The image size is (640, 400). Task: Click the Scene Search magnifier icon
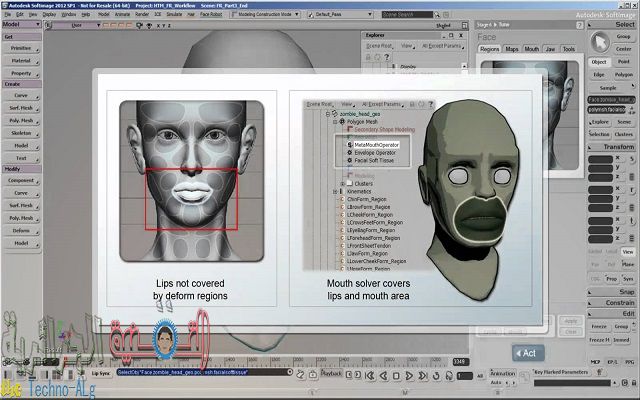tap(437, 15)
